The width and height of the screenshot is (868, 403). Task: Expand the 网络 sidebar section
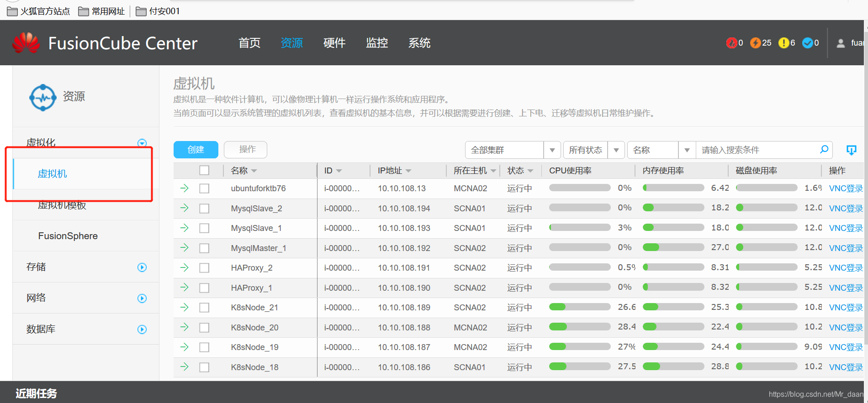142,298
